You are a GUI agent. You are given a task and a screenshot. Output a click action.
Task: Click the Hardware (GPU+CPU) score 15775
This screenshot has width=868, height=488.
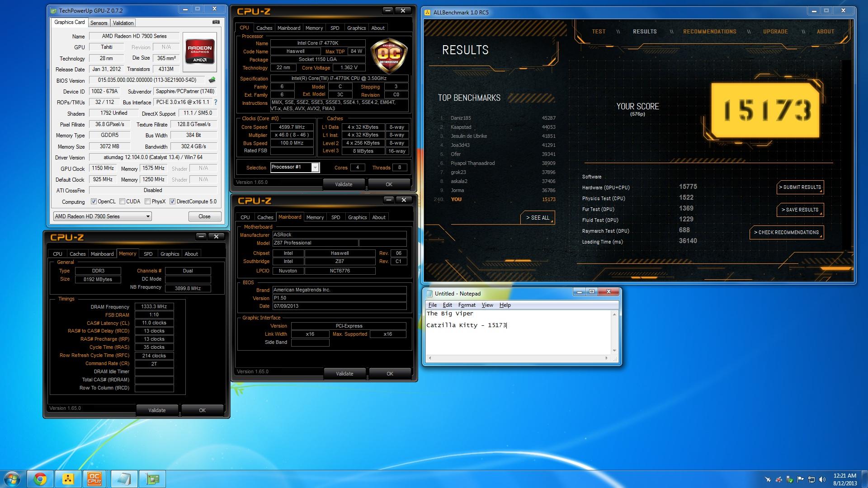point(688,187)
